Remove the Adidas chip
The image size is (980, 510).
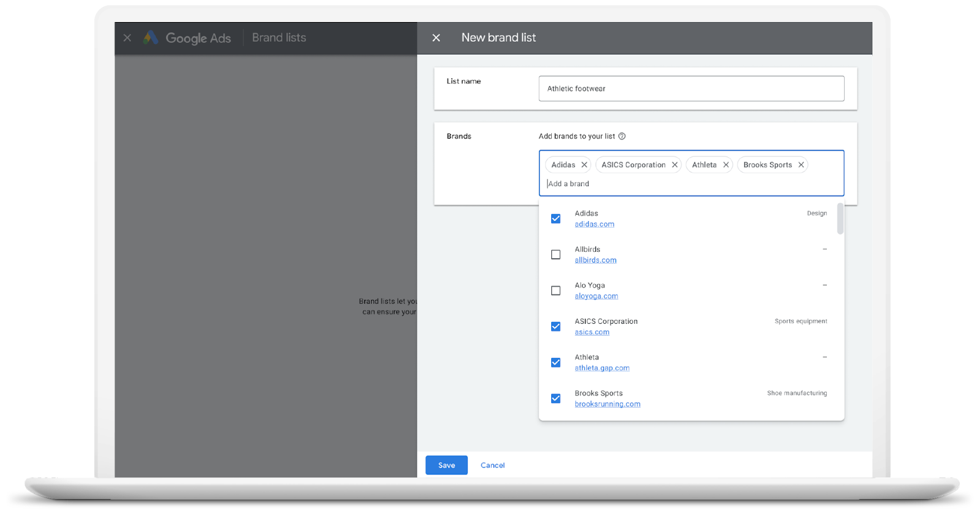[x=584, y=165]
